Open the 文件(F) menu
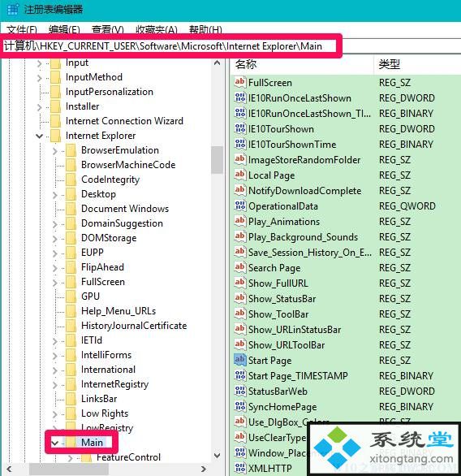The image size is (461, 476). (22, 30)
